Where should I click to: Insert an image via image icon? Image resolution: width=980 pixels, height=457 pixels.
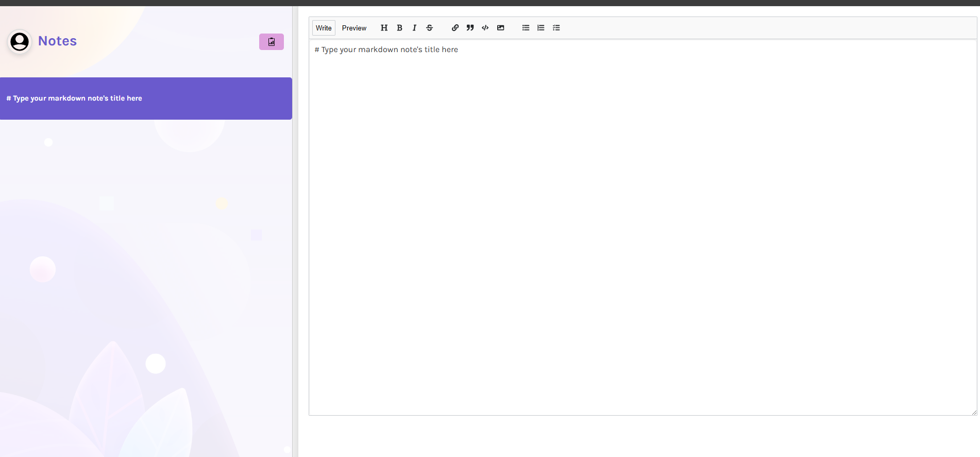pos(500,28)
